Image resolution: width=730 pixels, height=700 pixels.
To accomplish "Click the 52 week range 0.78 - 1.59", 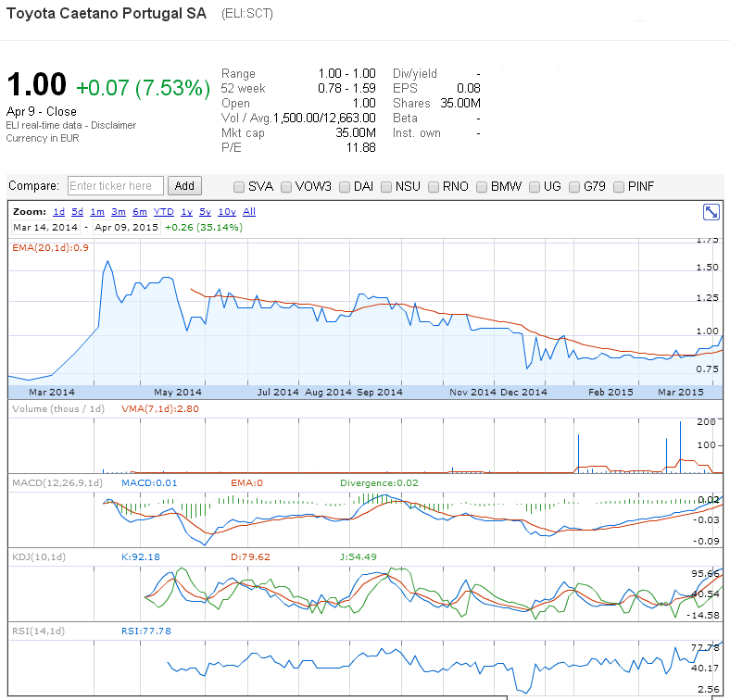I will [346, 89].
